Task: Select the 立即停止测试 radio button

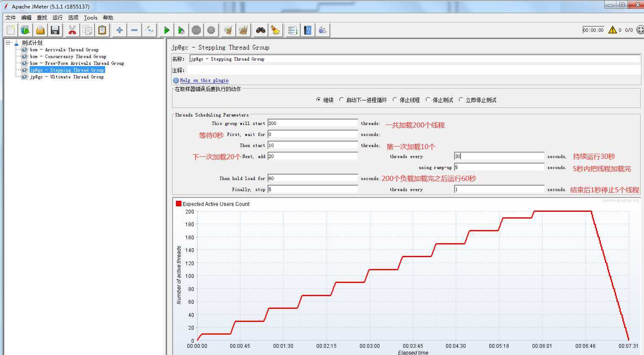Action: click(x=461, y=100)
